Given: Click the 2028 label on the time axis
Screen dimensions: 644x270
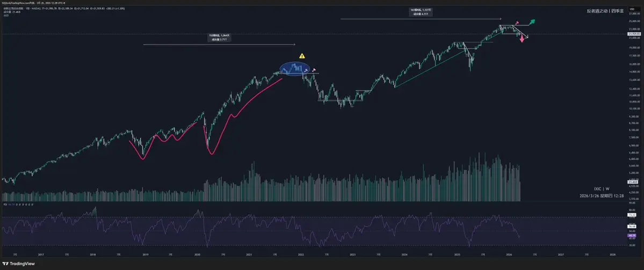Looking at the screenshot, I should click(x=612, y=255).
